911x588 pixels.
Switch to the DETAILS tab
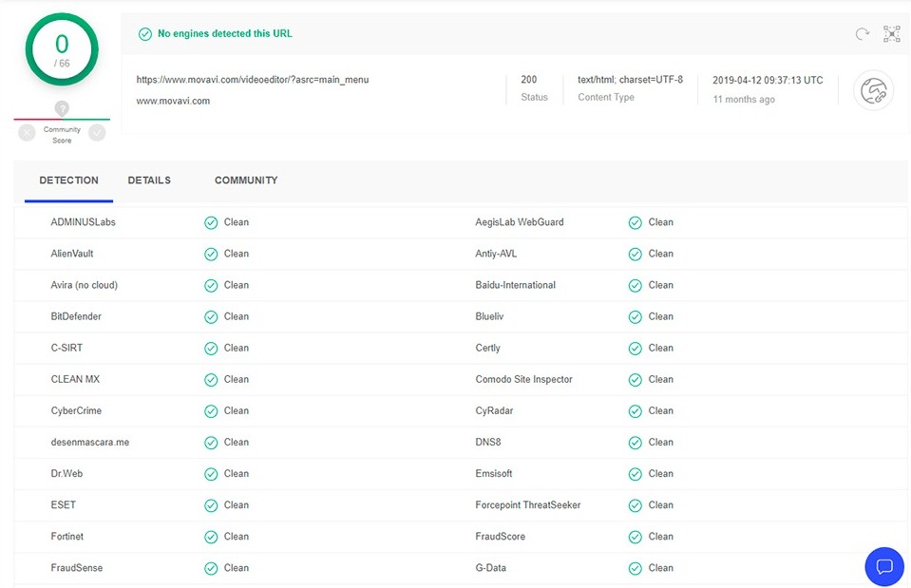149,180
